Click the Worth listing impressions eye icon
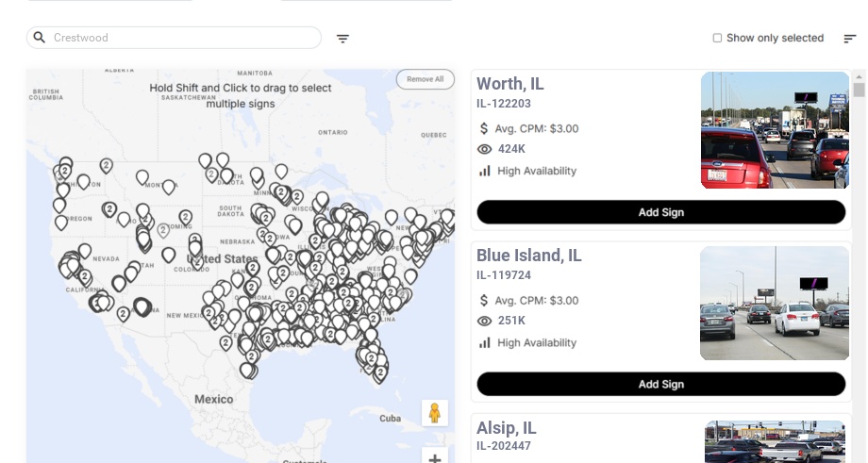868x463 pixels. (485, 149)
